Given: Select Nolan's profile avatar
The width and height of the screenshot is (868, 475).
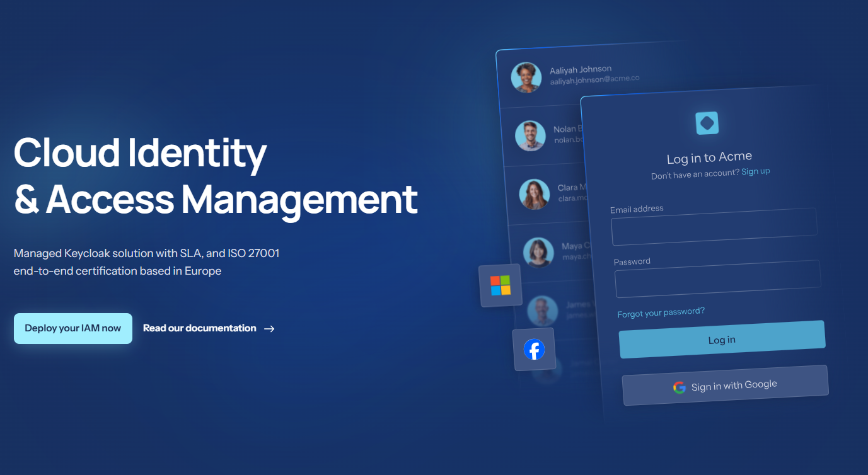Looking at the screenshot, I should tap(530, 135).
